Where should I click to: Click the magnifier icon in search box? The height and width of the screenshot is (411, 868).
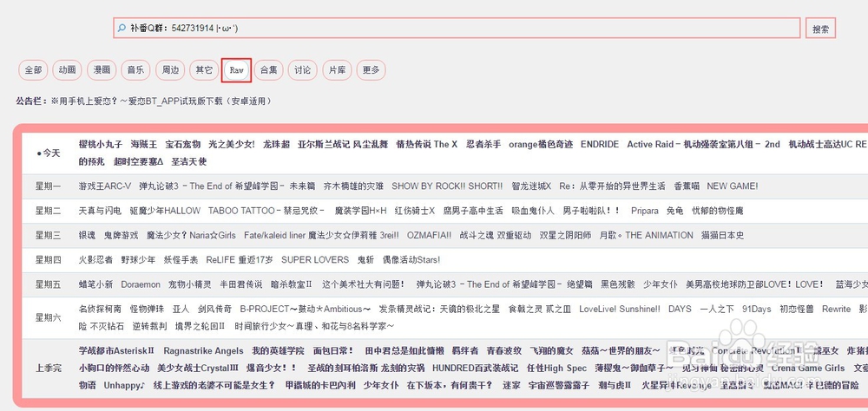point(122,28)
